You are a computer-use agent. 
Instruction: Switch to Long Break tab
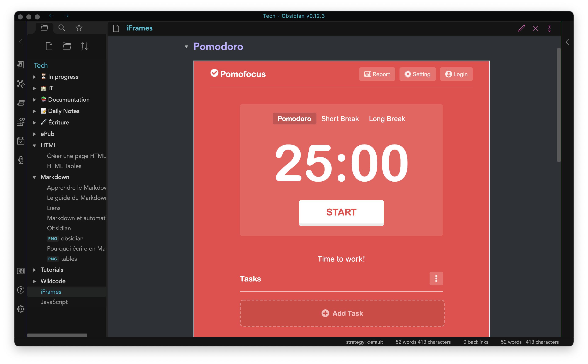tap(387, 119)
